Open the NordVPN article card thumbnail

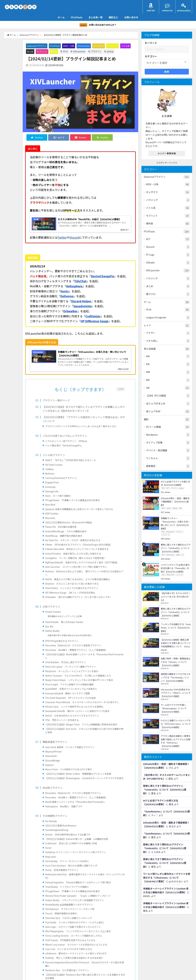coord(43,224)
